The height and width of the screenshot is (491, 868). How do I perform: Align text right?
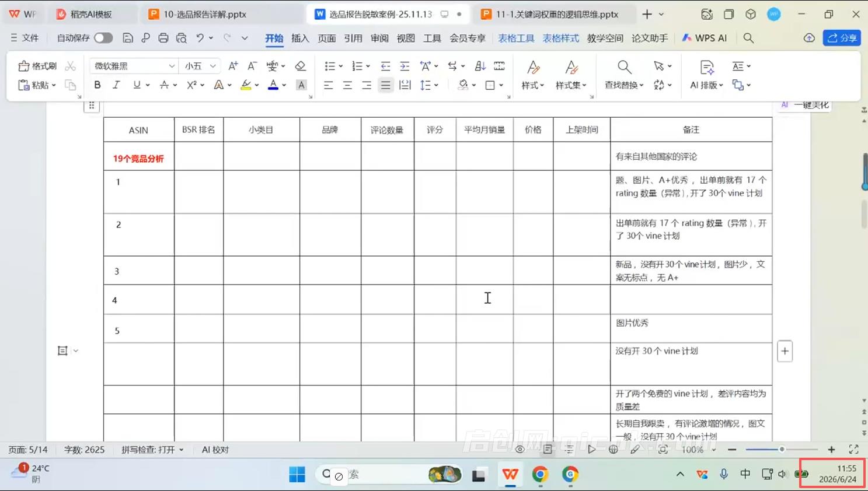pos(367,85)
